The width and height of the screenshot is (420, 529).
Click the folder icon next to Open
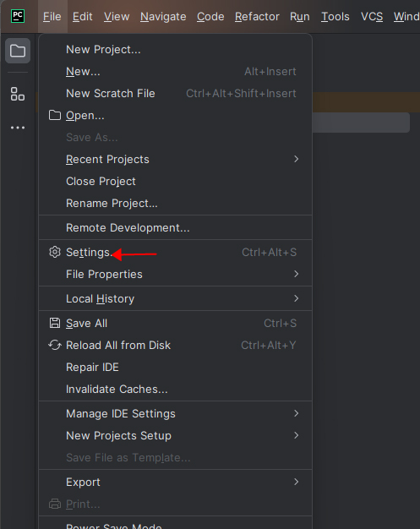[x=55, y=115]
